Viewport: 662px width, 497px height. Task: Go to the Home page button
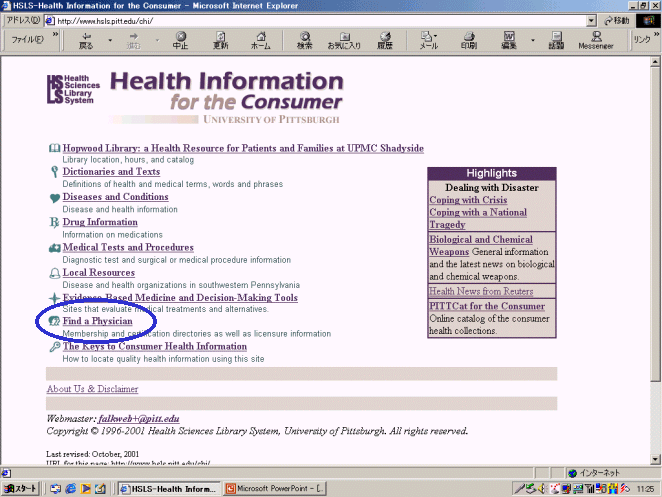coord(260,40)
